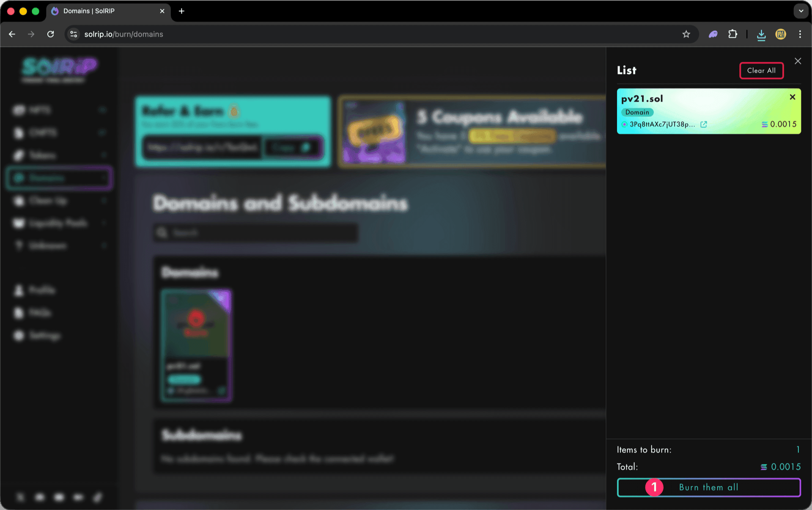Viewport: 812px width, 510px height.
Task: Close the List side panel
Action: coord(798,61)
